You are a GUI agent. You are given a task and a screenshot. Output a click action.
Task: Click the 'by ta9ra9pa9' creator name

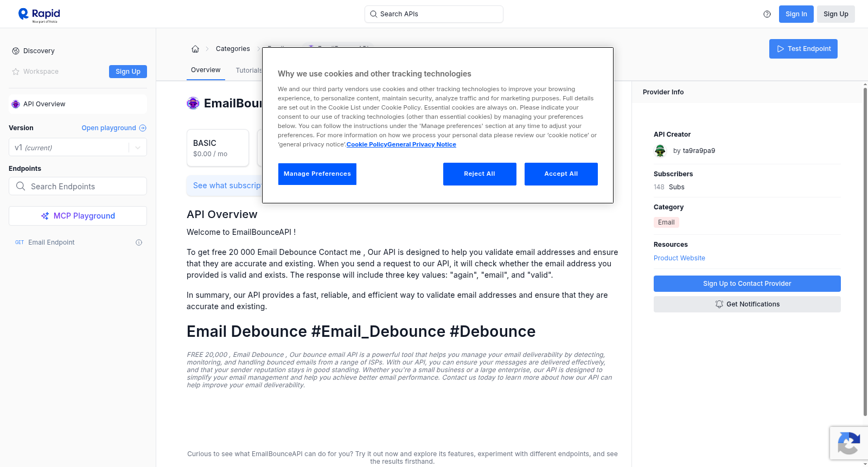pos(694,151)
